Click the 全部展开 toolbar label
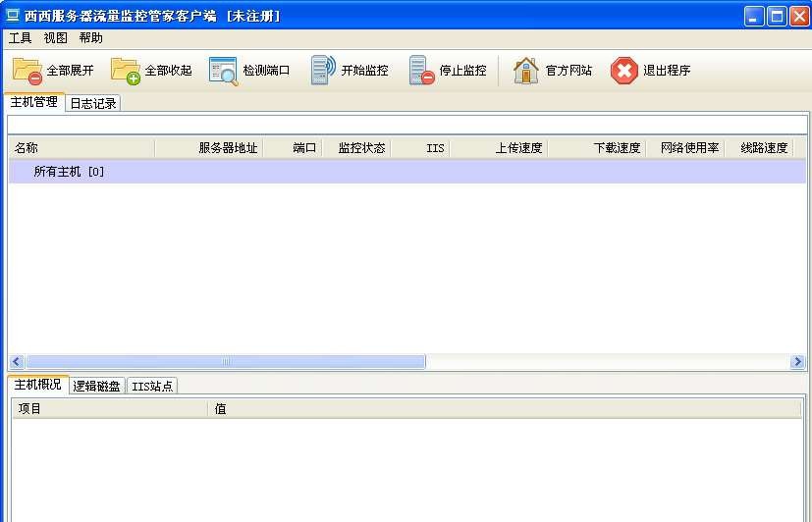Screen dimensions: 812x522 point(71,71)
